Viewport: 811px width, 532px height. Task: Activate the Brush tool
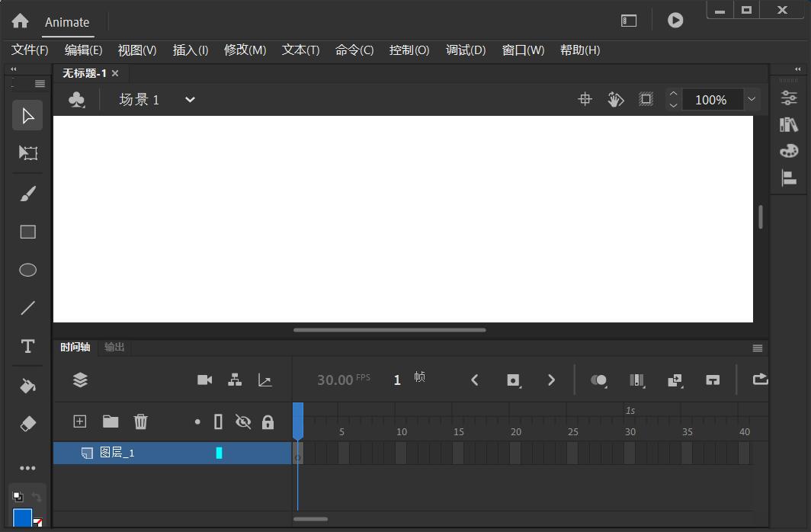point(27,193)
